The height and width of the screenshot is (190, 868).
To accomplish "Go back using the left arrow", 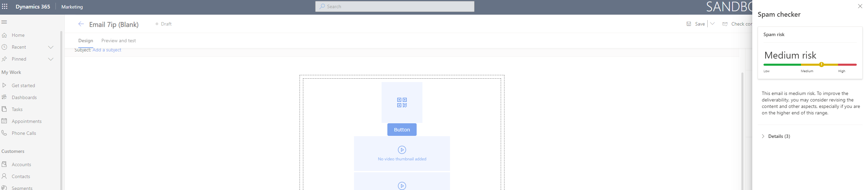I will [x=81, y=24].
